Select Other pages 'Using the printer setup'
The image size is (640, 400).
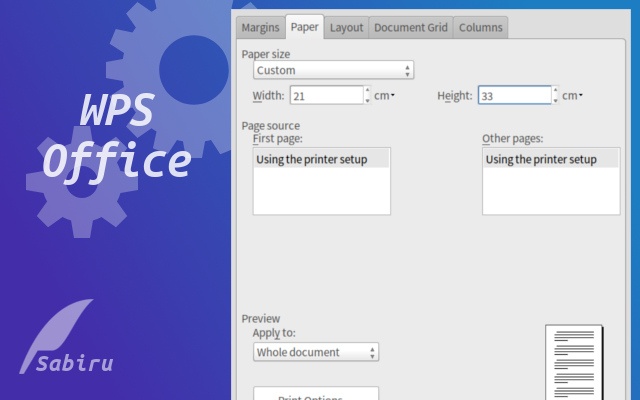[x=551, y=159]
